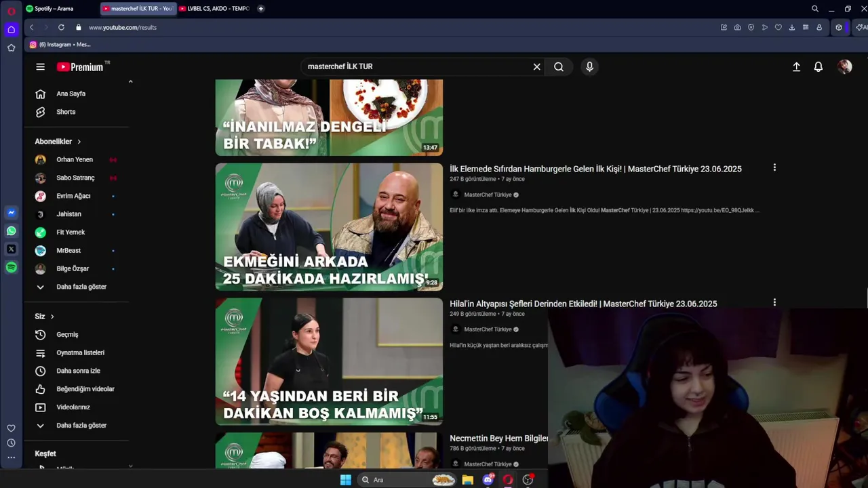Open video title Hilal'in Altyapısı Şefleri Derinden Etkiledi
This screenshot has width=868, height=488.
(583, 304)
